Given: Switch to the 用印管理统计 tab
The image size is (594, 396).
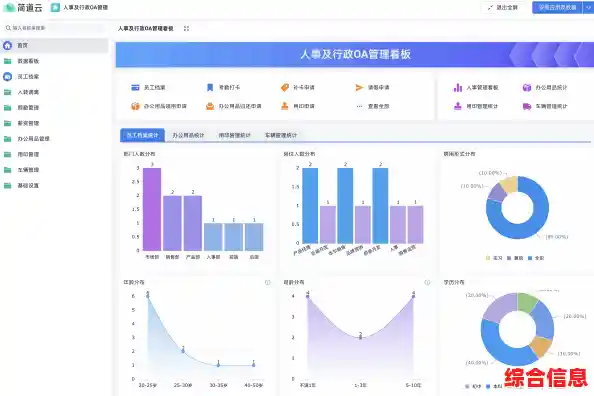Looking at the screenshot, I should (234, 135).
